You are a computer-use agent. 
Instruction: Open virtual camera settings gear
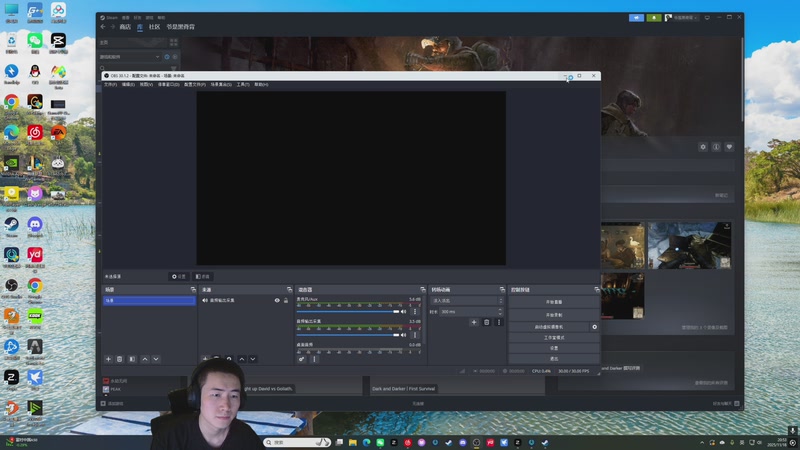594,327
